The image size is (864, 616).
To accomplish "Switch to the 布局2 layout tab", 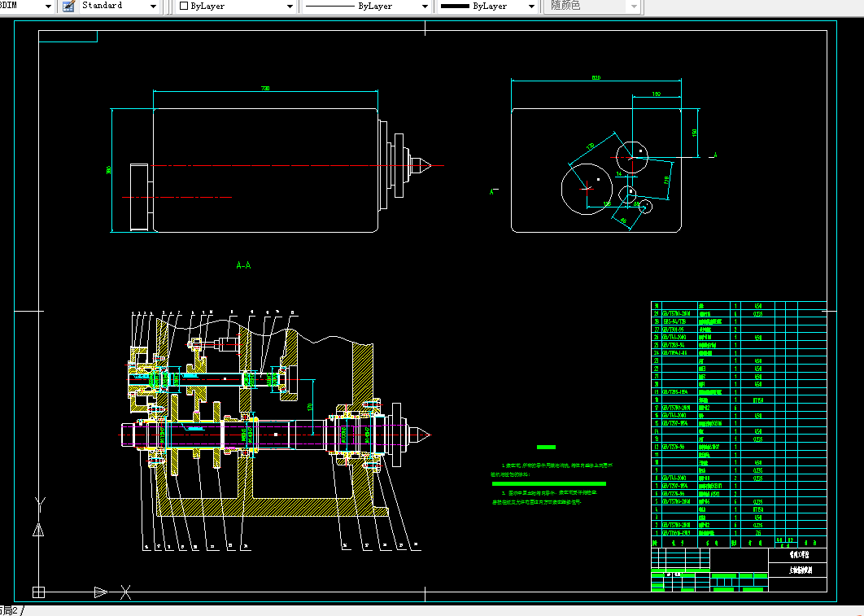I will click(x=10, y=610).
